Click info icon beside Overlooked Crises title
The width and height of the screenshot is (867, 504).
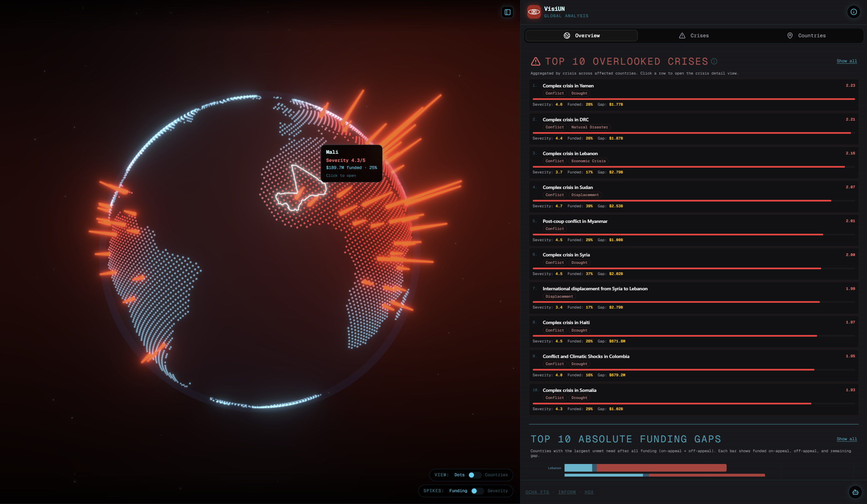pos(714,62)
